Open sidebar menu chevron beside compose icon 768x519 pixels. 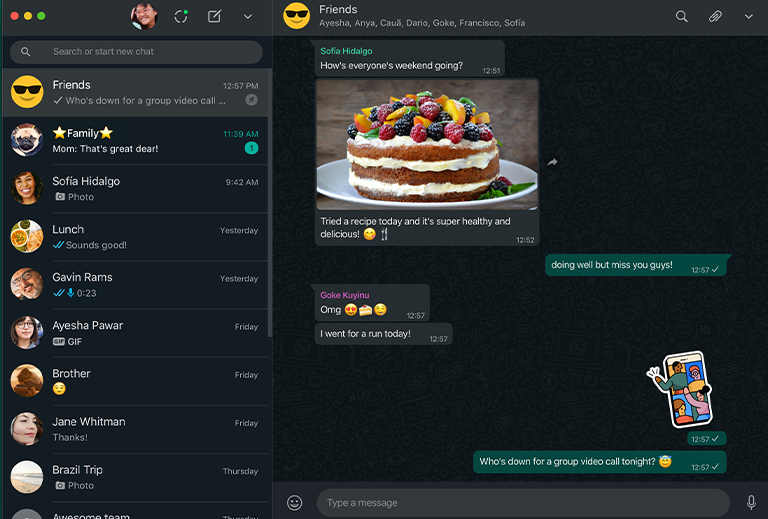(248, 17)
